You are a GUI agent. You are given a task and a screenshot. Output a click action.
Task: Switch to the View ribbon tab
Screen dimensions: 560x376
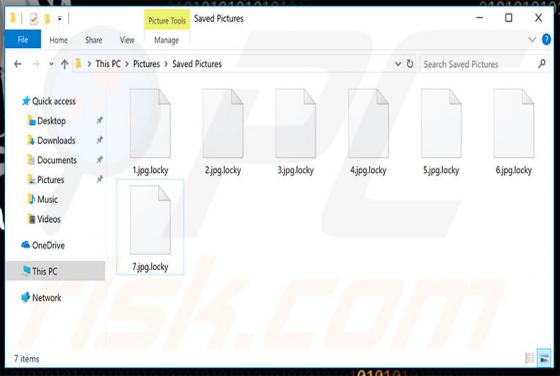pos(127,40)
